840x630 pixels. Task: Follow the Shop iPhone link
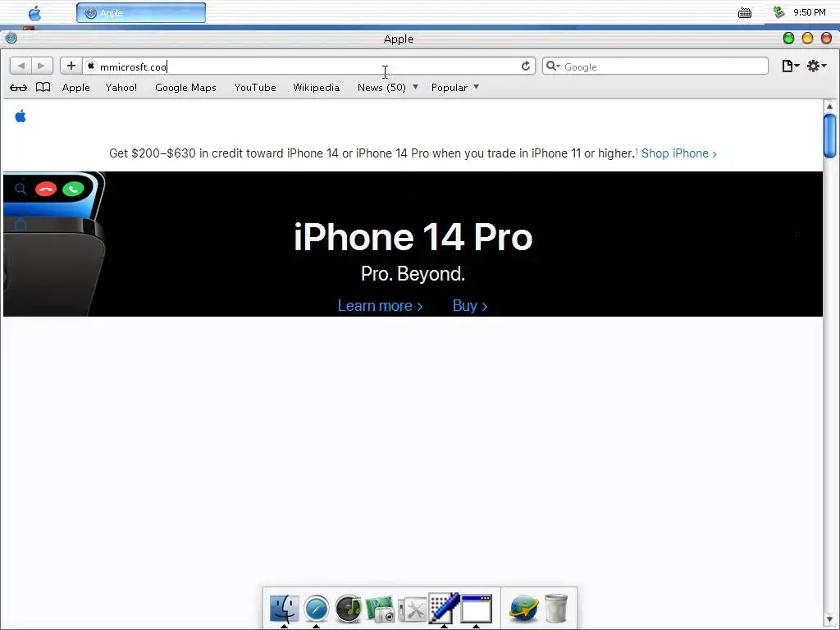(x=678, y=153)
